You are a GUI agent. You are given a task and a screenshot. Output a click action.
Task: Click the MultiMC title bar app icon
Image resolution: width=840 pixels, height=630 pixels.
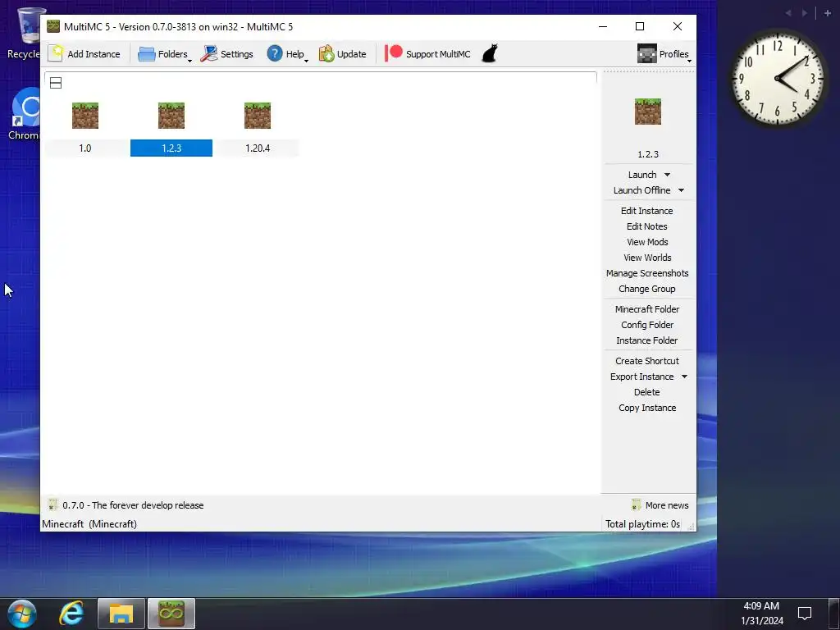[x=53, y=26]
